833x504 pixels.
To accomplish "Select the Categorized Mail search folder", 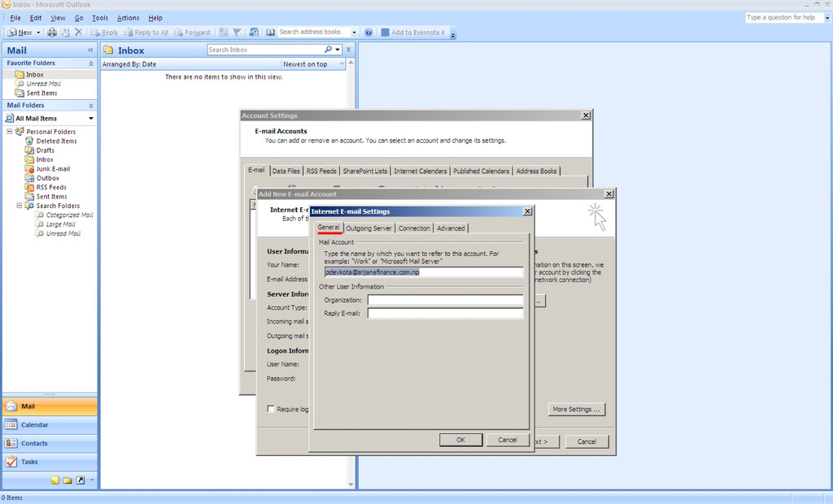I will tap(69, 215).
